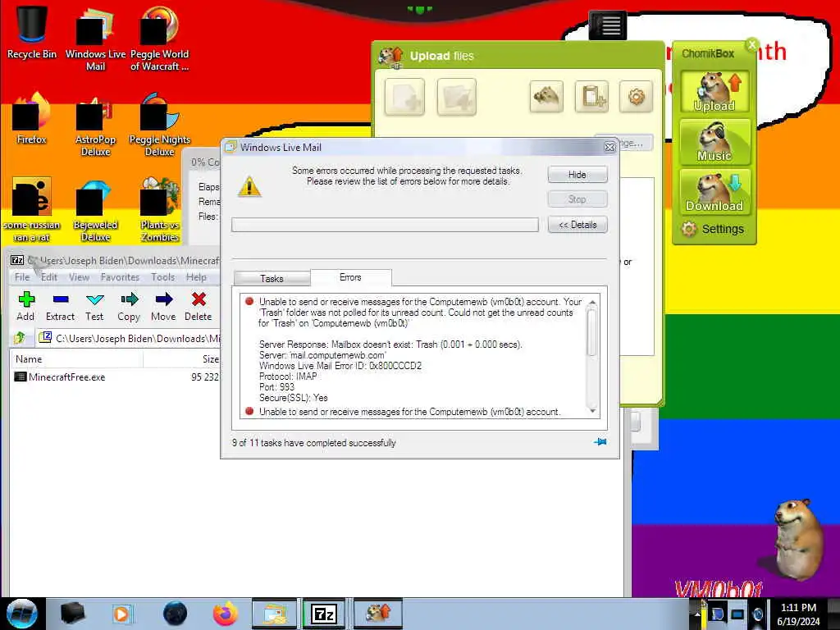Viewport: 840px width, 630px height.
Task: Sort by Size column in 7-Zip
Action: [x=182, y=359]
